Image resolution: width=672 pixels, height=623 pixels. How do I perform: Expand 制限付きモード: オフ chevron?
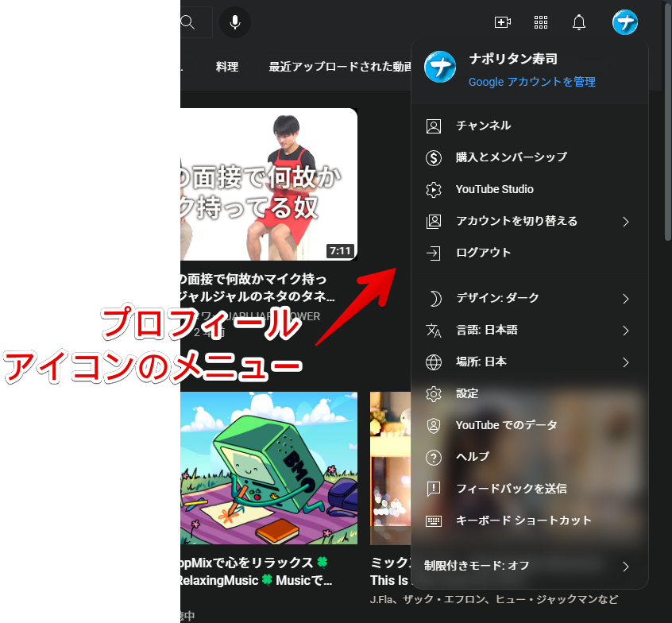click(626, 567)
